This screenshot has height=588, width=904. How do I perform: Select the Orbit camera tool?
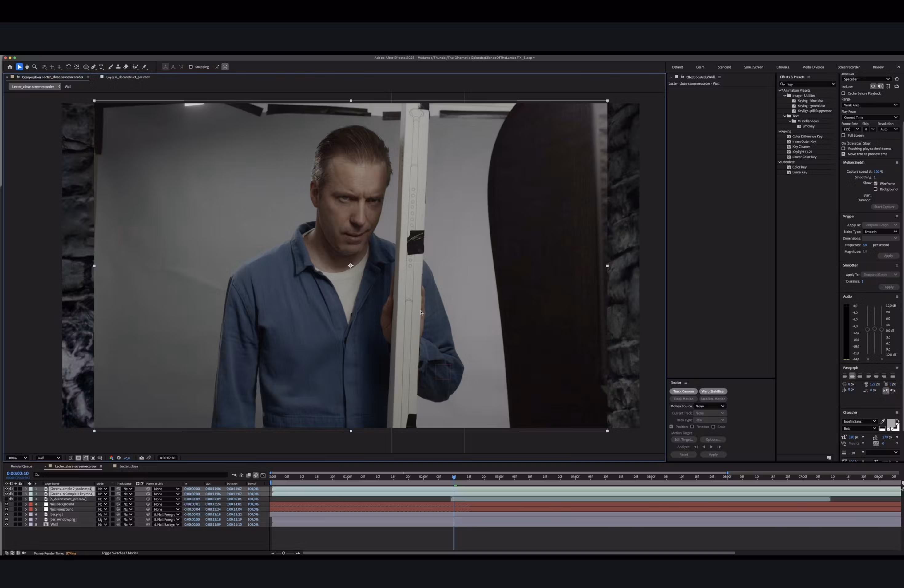coord(44,67)
